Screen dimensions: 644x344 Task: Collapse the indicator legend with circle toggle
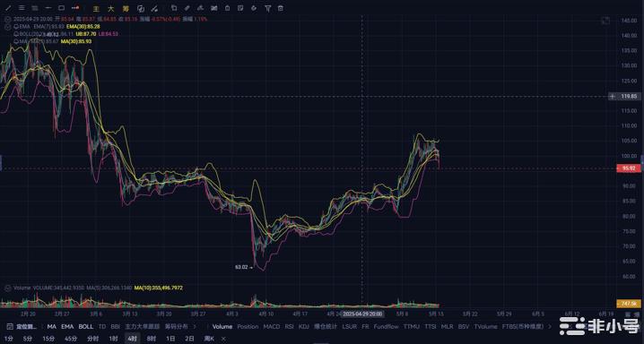(x=8, y=26)
